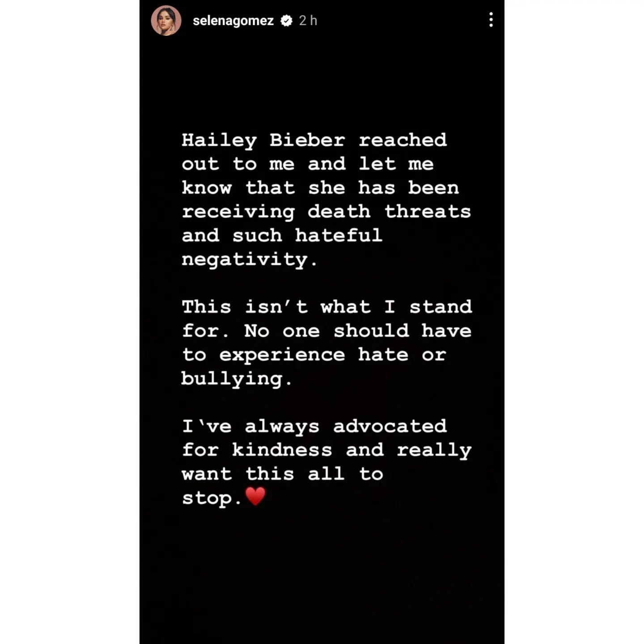Click the line "to experience hate or"
Viewport: 644px width, 644px height.
pos(314,355)
